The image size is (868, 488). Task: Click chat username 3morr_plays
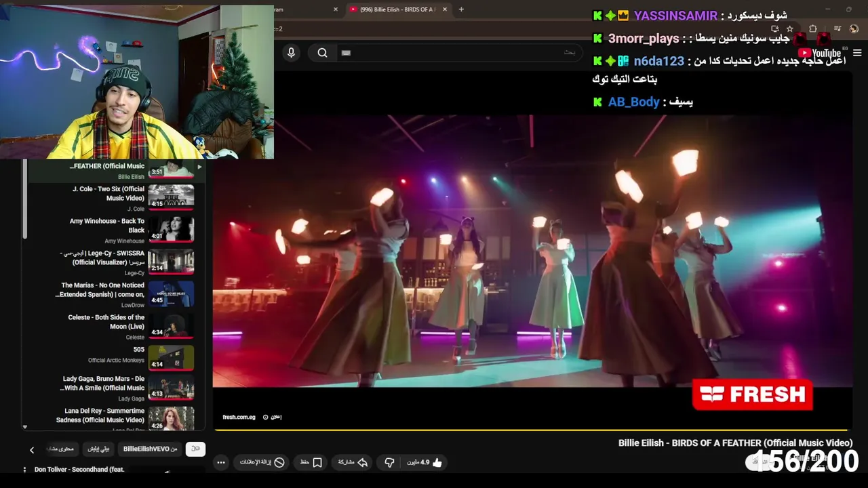[x=644, y=38]
